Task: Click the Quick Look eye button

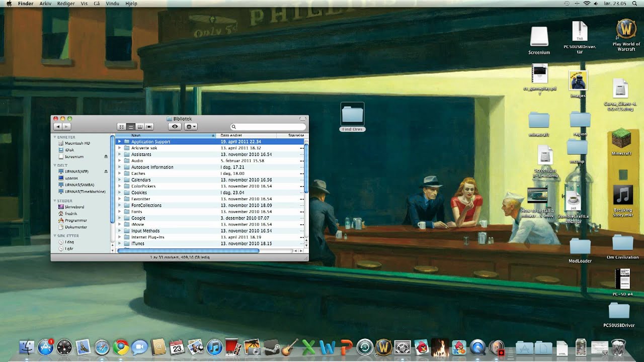Action: click(175, 127)
